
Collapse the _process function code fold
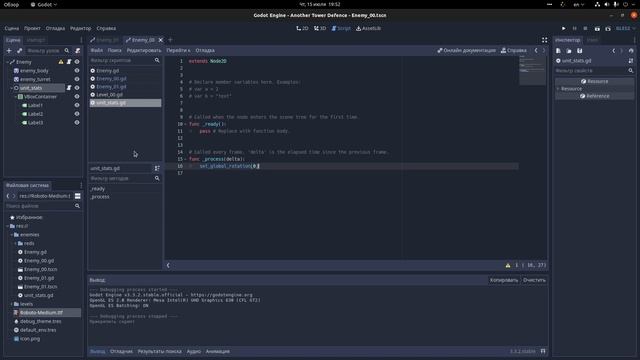tap(186, 159)
